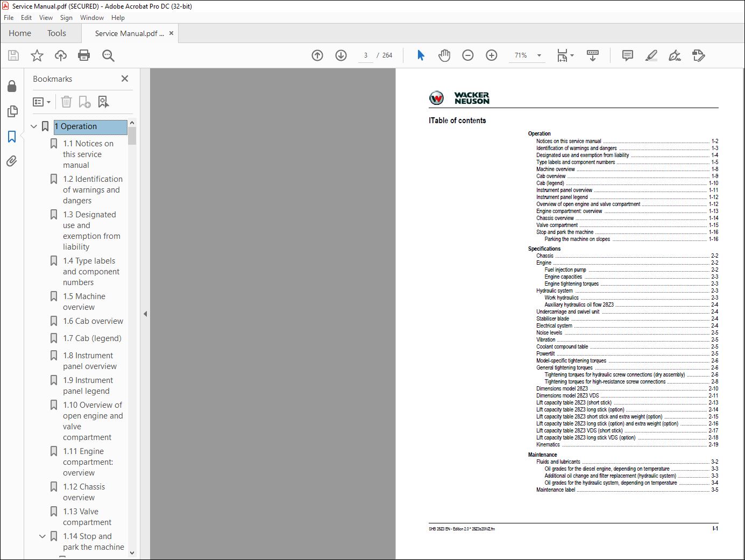The image size is (745, 560).
Task: Close the Service Manual.pdf tab
Action: [x=171, y=33]
